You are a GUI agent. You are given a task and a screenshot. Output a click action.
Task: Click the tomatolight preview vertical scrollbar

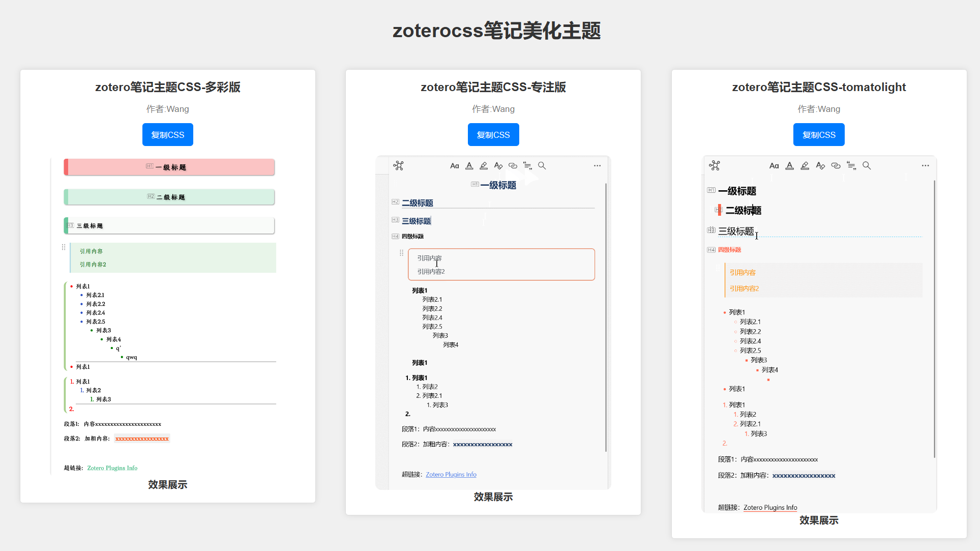click(x=934, y=319)
